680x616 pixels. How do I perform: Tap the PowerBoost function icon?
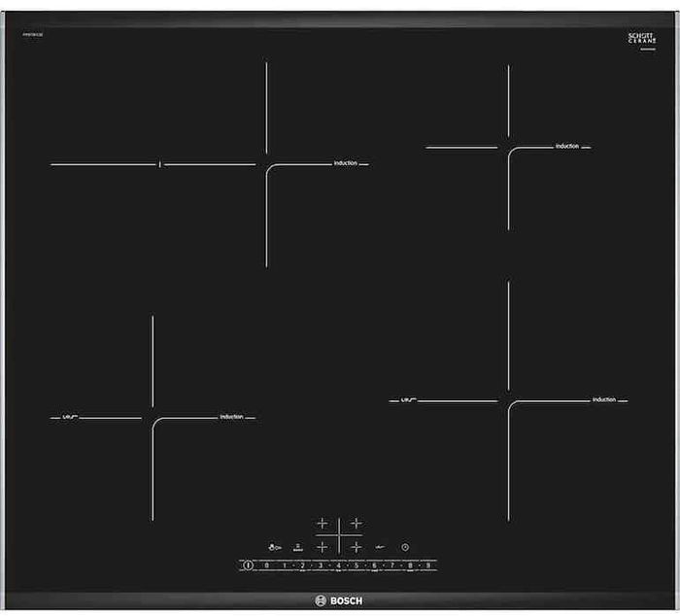coord(298,547)
